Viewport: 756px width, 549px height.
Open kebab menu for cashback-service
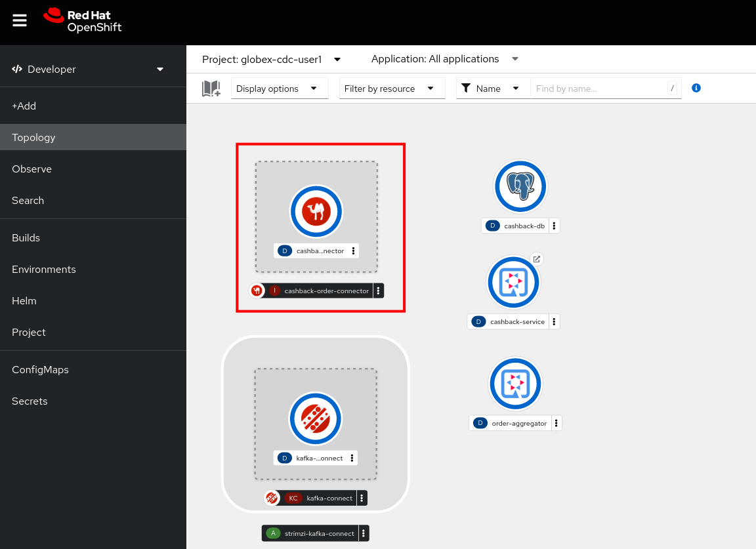[554, 322]
